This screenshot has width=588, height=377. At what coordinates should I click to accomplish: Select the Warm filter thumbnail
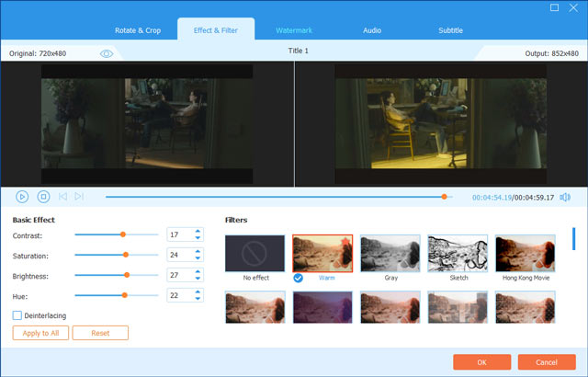pos(322,253)
